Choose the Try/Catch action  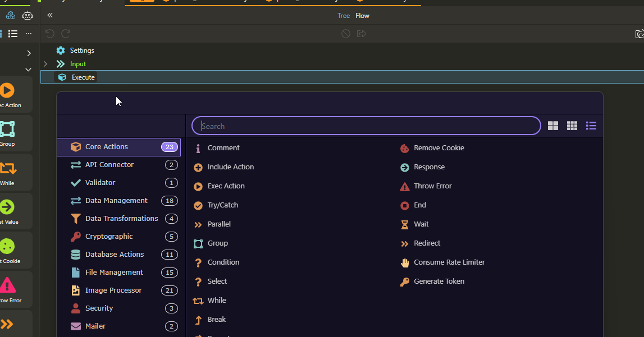click(x=222, y=205)
